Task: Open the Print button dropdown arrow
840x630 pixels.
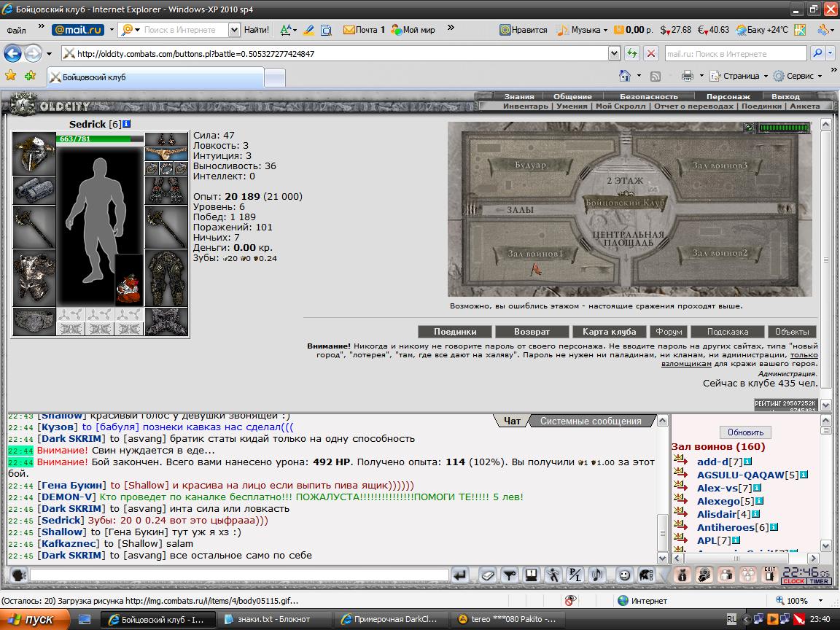Action: [x=701, y=76]
